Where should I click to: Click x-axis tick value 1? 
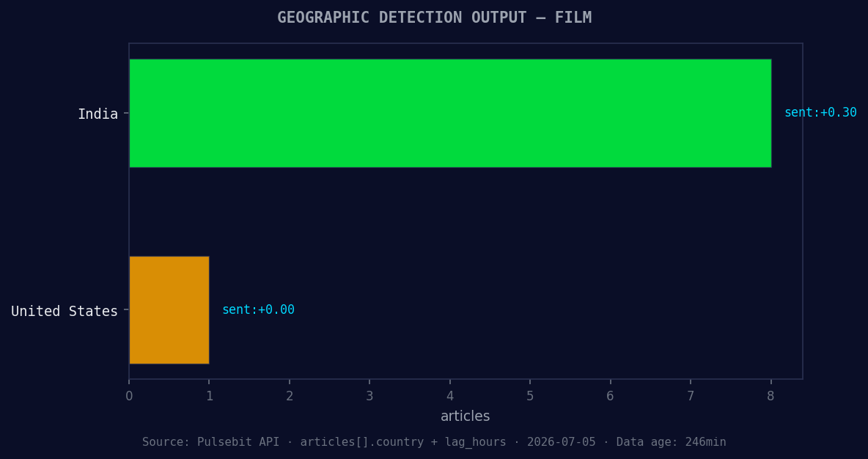209,396
